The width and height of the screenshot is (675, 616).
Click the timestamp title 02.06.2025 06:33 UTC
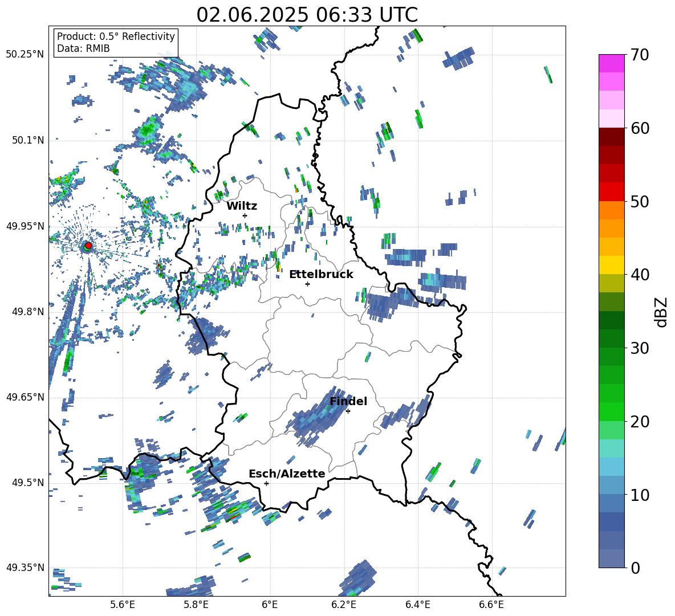307,15
